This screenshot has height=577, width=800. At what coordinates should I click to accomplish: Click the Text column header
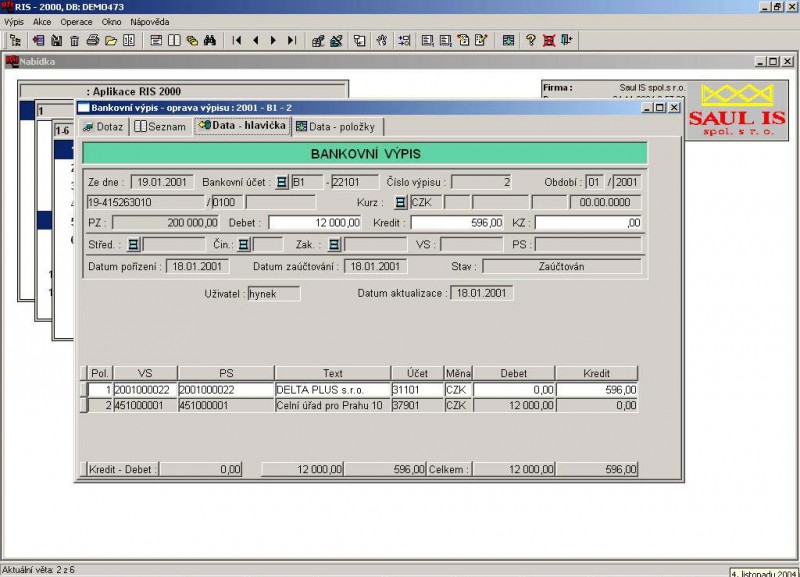click(331, 374)
